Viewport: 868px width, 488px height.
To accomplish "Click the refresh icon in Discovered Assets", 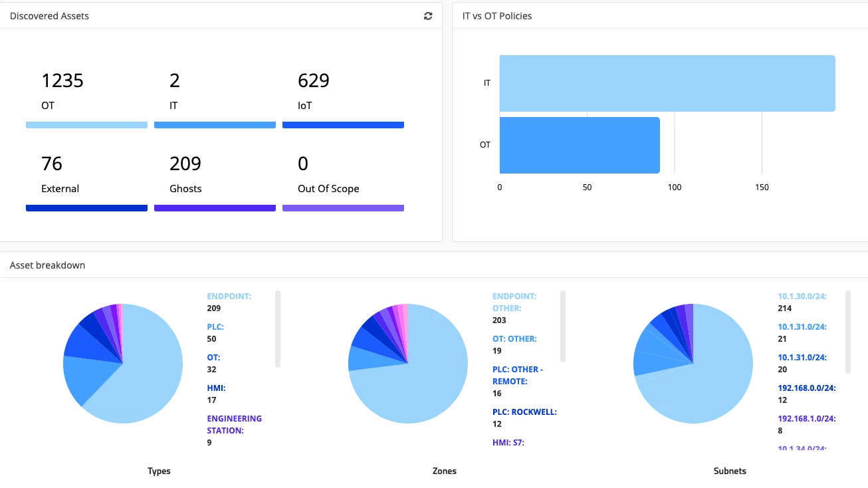I will coord(428,16).
